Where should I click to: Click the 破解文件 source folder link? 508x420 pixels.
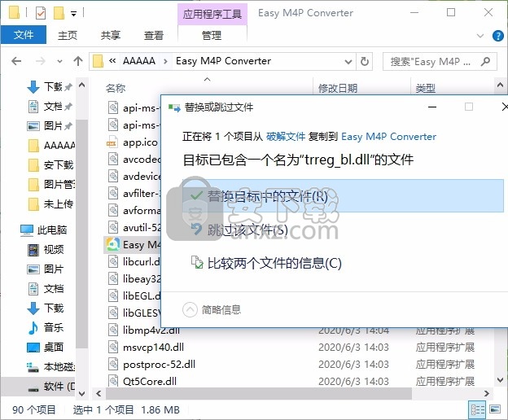(286, 136)
